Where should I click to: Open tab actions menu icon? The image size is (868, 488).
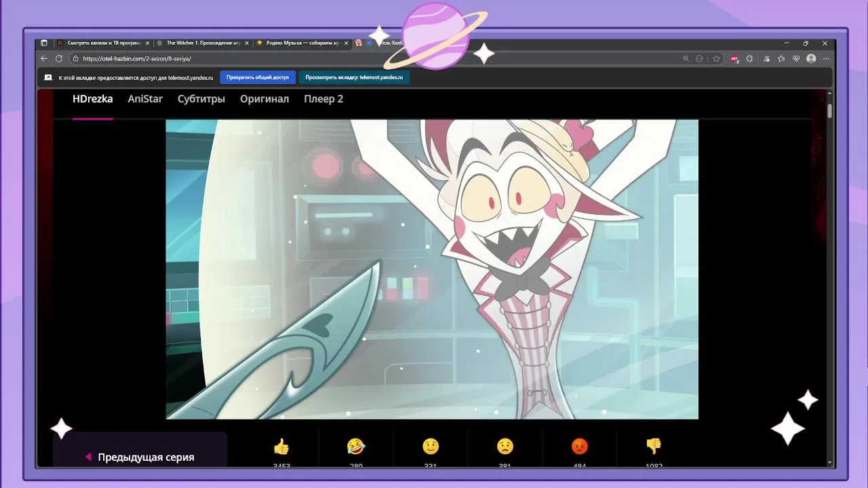[44, 43]
